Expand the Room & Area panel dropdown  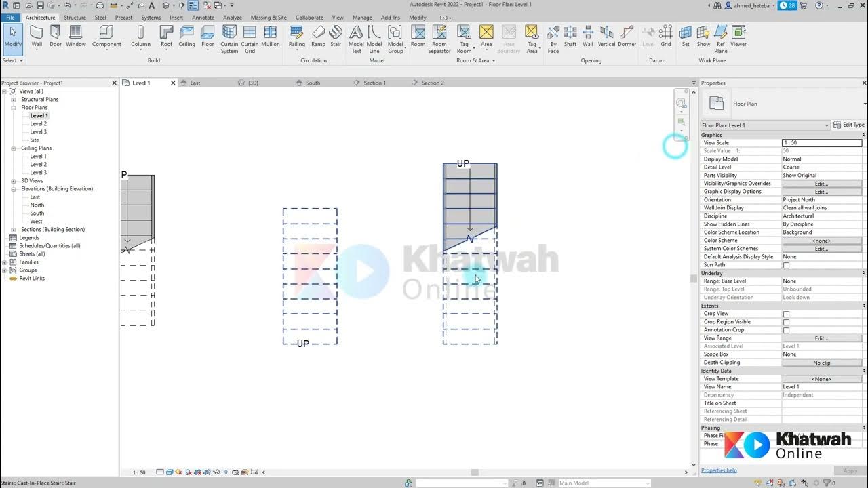(476, 60)
